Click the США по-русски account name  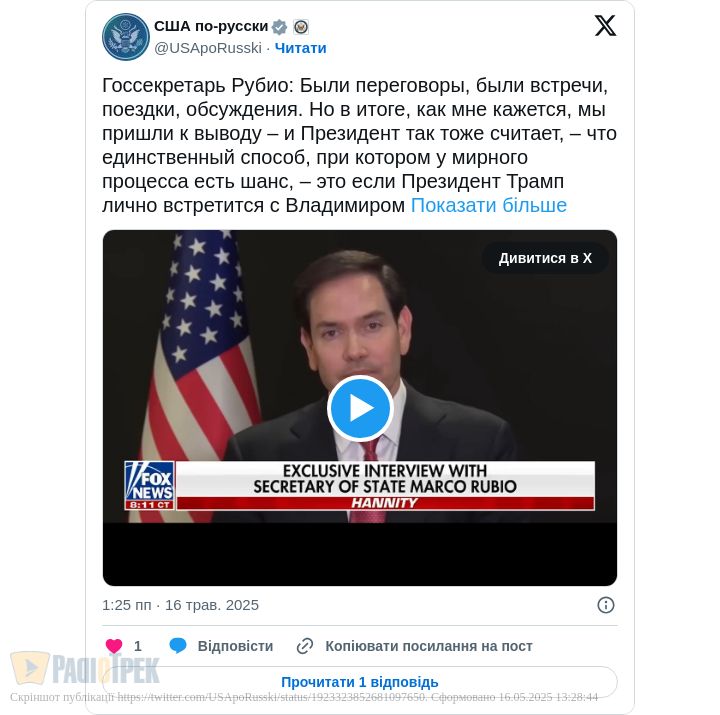211,27
